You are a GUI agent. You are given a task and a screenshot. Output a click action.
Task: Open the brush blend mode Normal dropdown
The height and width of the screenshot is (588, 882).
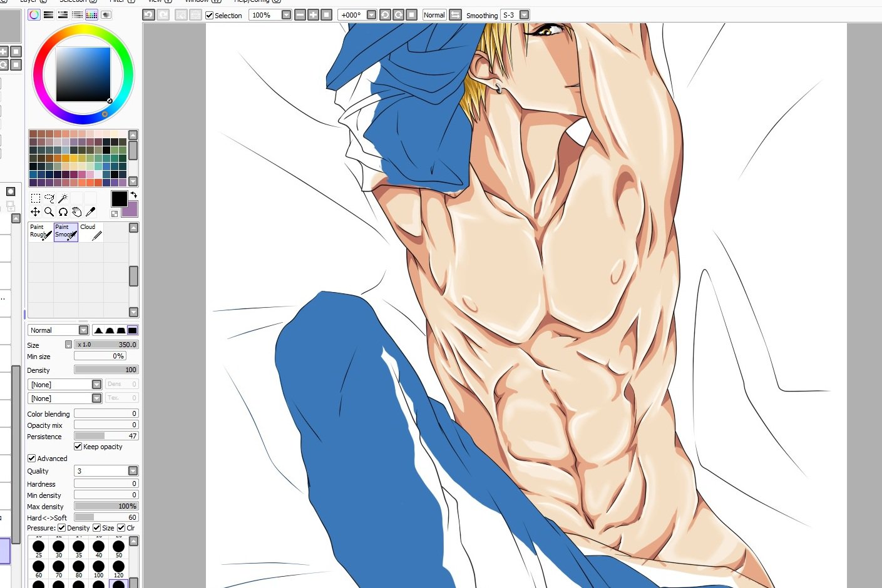83,330
